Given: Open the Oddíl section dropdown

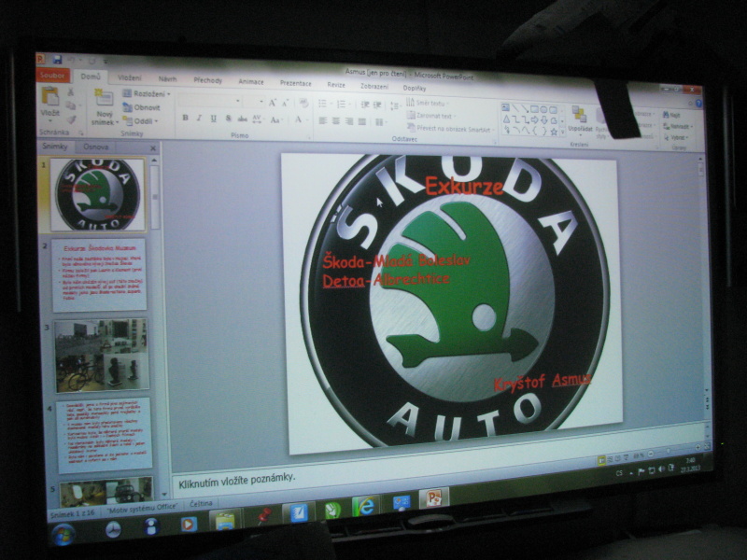Looking at the screenshot, I should point(141,121).
